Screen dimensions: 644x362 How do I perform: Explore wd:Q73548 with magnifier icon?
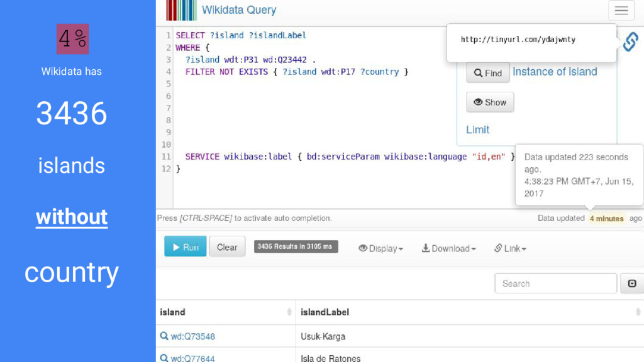164,336
